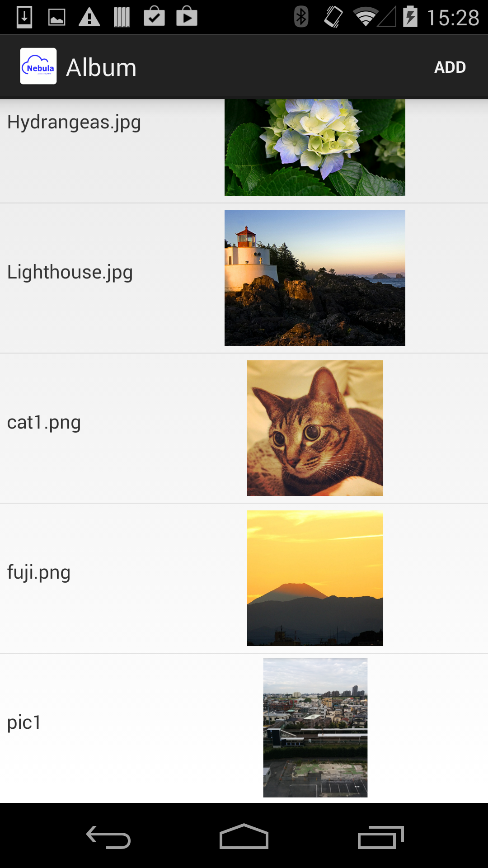
Task: Tap the Play Store video notification icon
Action: [187, 16]
